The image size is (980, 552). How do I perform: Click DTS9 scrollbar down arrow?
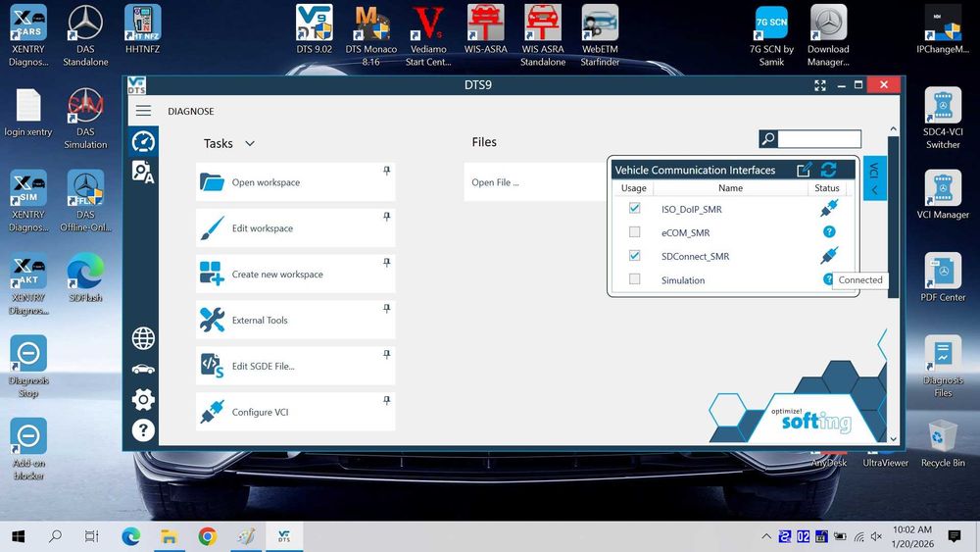pyautogui.click(x=893, y=439)
